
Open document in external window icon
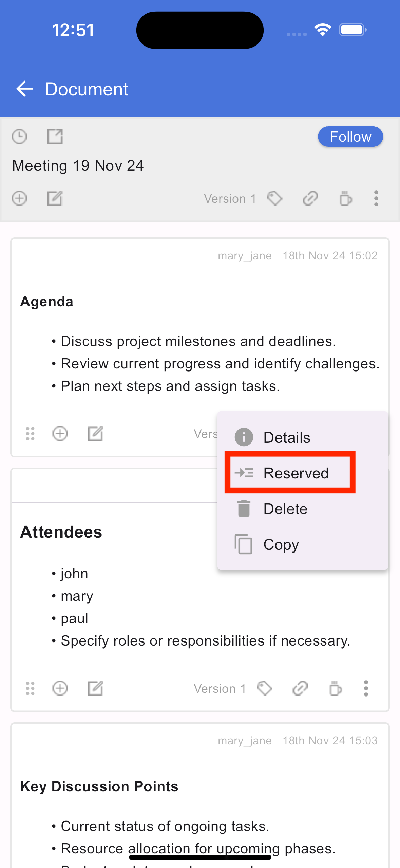click(x=55, y=137)
